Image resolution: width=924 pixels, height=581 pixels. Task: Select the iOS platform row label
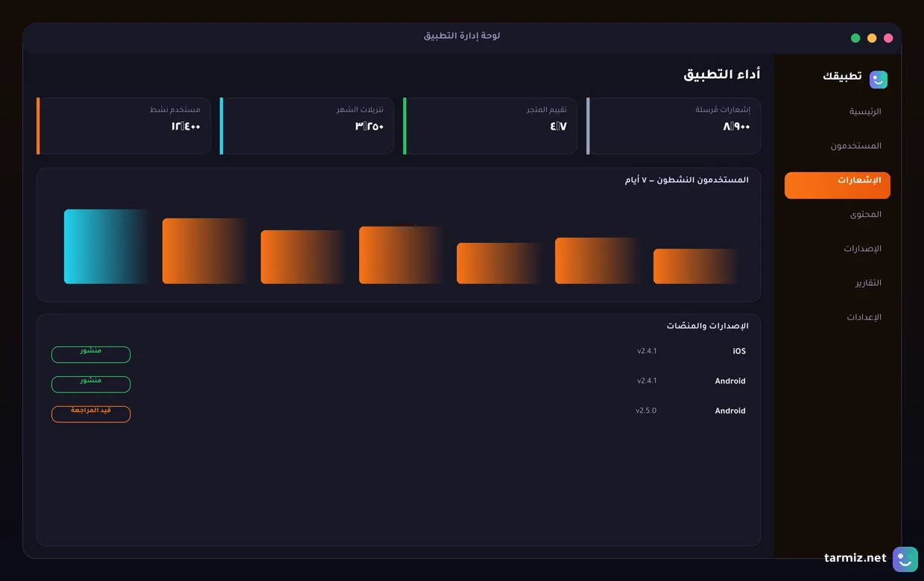739,352
